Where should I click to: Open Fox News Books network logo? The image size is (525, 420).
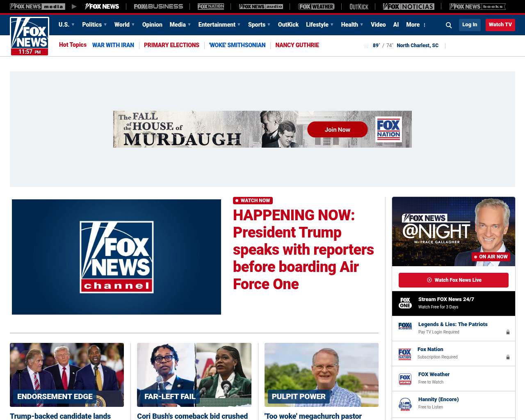pos(477,7)
